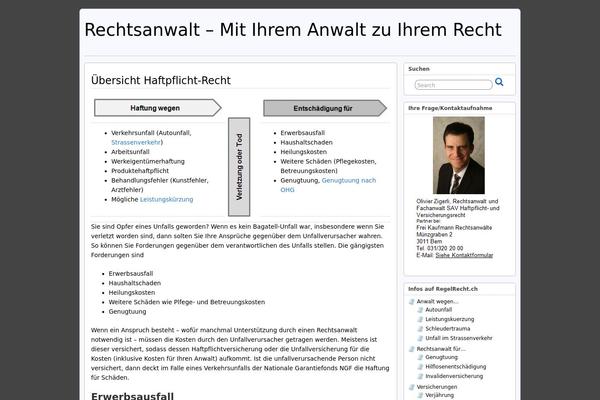Click Produktehaftpflicht list entry
The image size is (600, 400).
(x=140, y=171)
